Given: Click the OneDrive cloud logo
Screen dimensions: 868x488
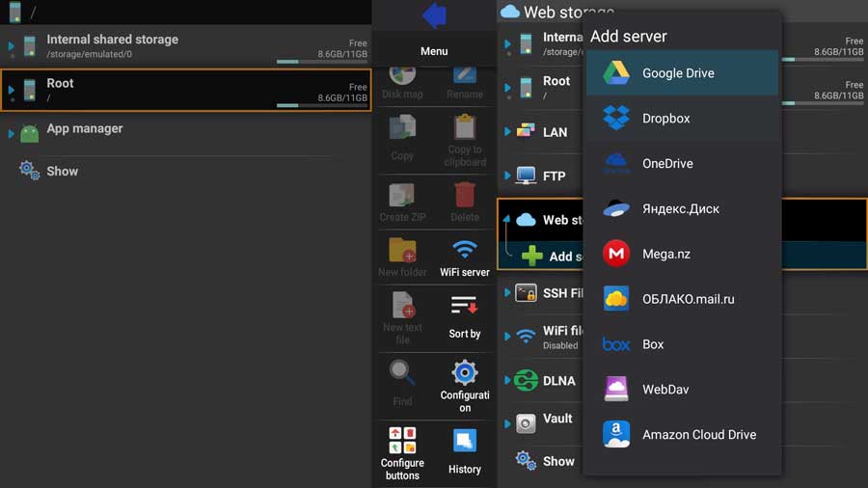Looking at the screenshot, I should (x=615, y=162).
